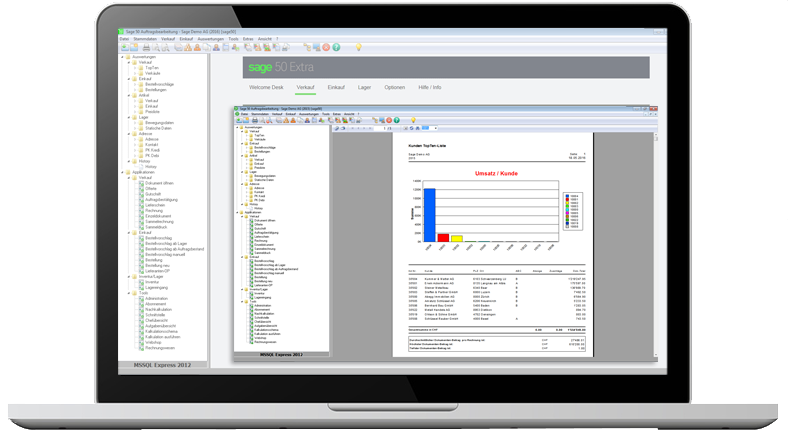
Task: Open the zoom dropdown in report viewer toolbar
Action: [436, 128]
